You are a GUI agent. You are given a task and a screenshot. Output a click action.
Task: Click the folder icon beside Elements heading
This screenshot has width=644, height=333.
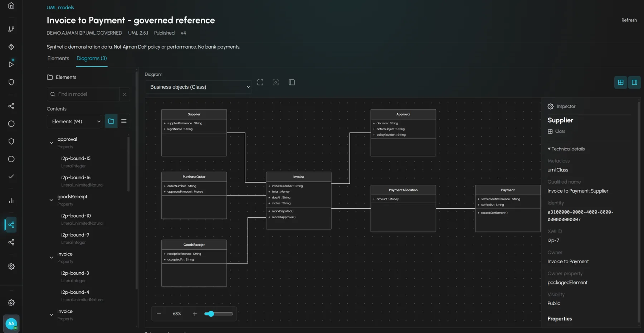pos(50,77)
